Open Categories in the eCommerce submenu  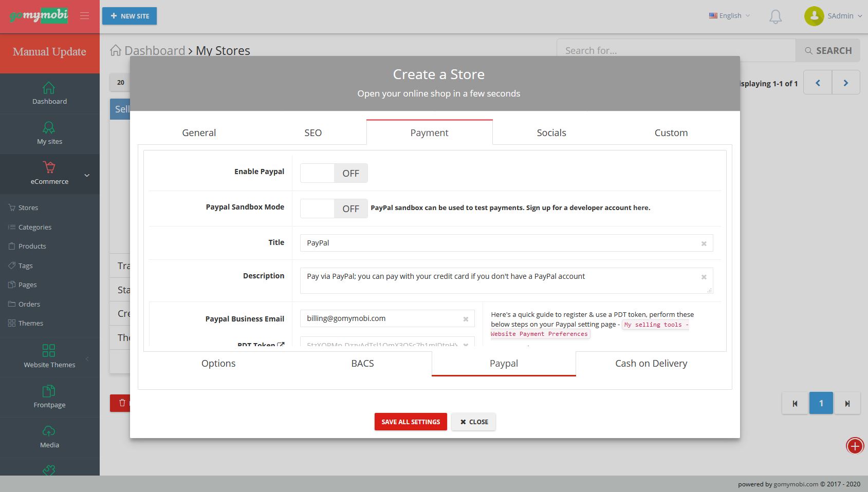pos(35,227)
